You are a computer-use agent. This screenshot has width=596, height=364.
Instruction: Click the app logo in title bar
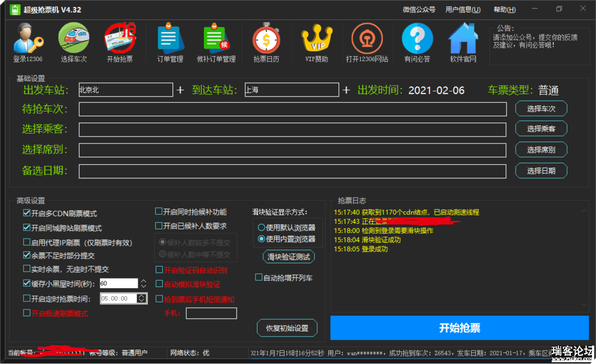coord(15,10)
